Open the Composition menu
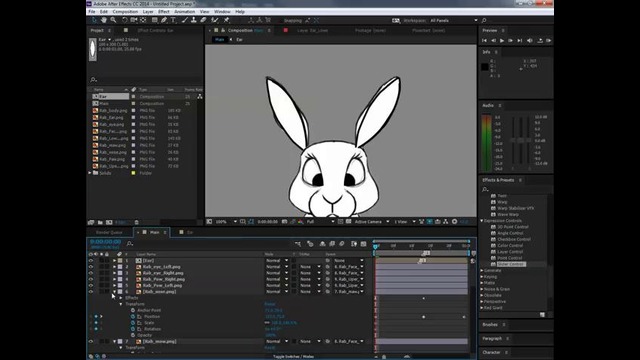640x360 pixels. pos(125,12)
